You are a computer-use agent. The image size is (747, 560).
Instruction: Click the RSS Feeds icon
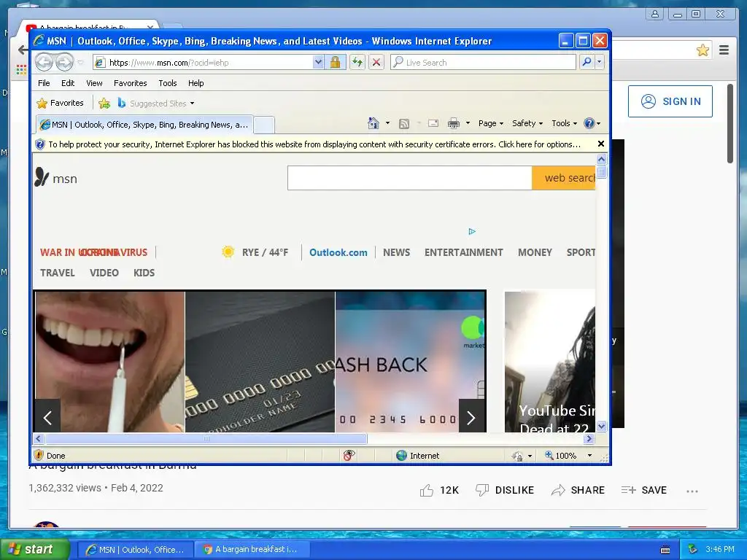point(404,124)
